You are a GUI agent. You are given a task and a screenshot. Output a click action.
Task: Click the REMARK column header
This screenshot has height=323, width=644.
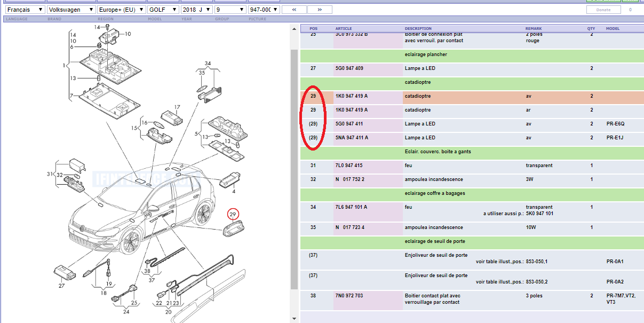(x=534, y=28)
